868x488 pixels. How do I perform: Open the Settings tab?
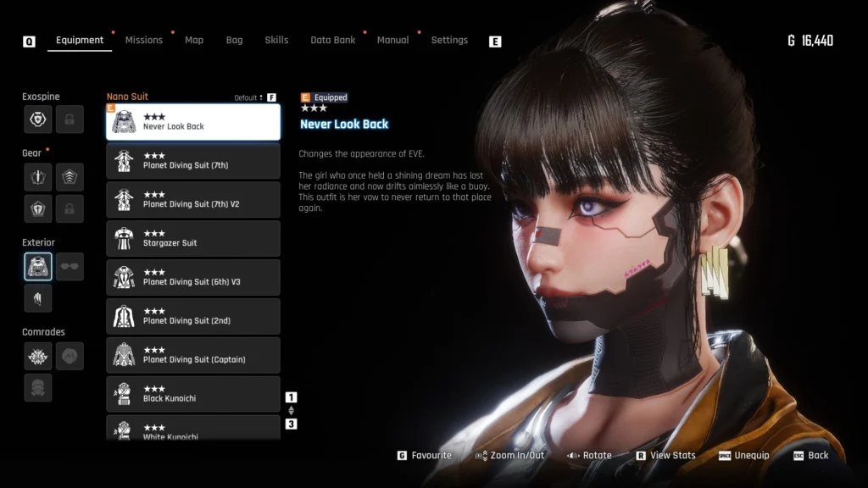point(449,40)
